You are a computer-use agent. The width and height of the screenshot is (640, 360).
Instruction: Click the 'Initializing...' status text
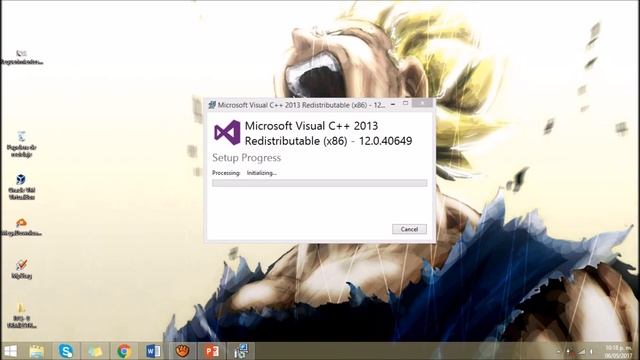click(x=262, y=173)
